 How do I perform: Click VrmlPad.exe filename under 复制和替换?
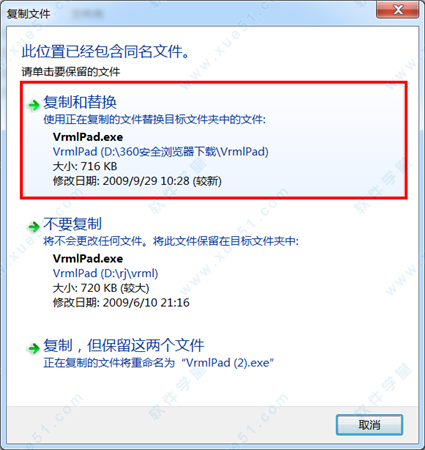(x=88, y=137)
